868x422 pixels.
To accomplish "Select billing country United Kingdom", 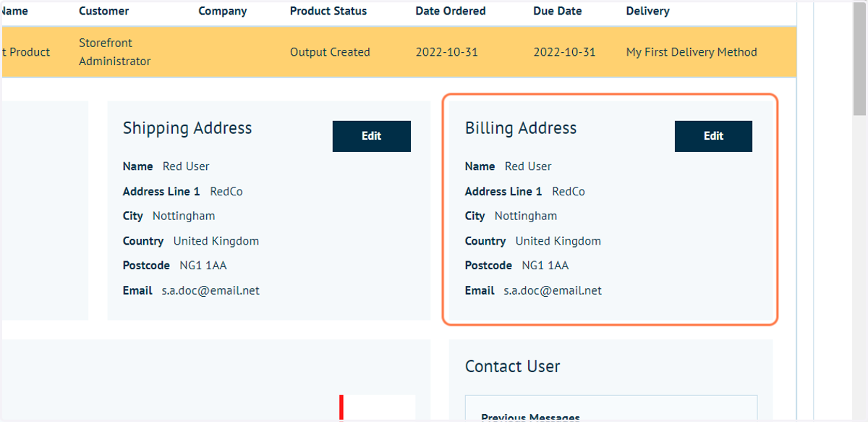I will pos(558,241).
